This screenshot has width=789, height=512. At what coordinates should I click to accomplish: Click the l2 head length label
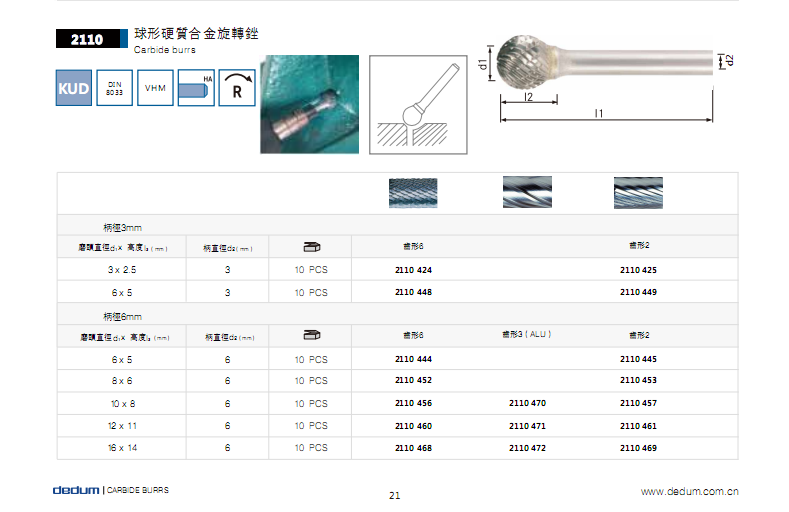528,97
